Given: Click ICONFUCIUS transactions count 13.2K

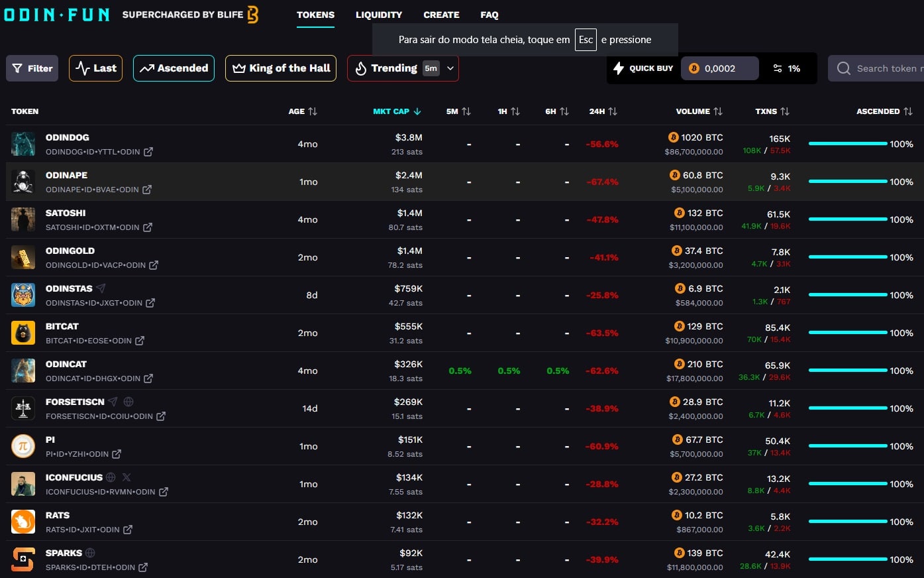Looking at the screenshot, I should 778,479.
